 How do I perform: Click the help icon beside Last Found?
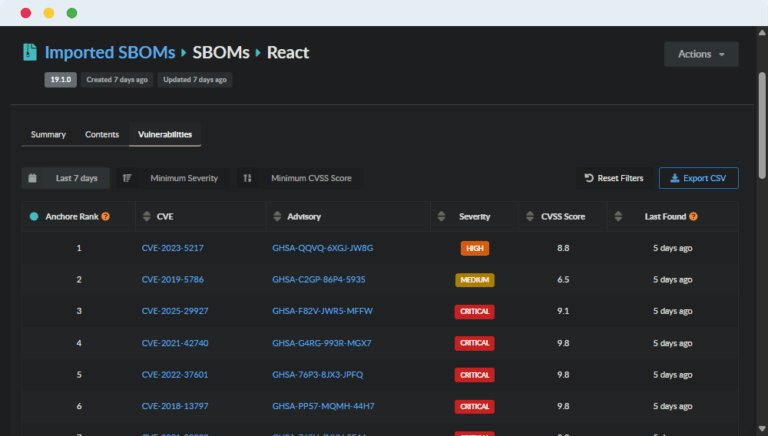pyautogui.click(x=693, y=216)
